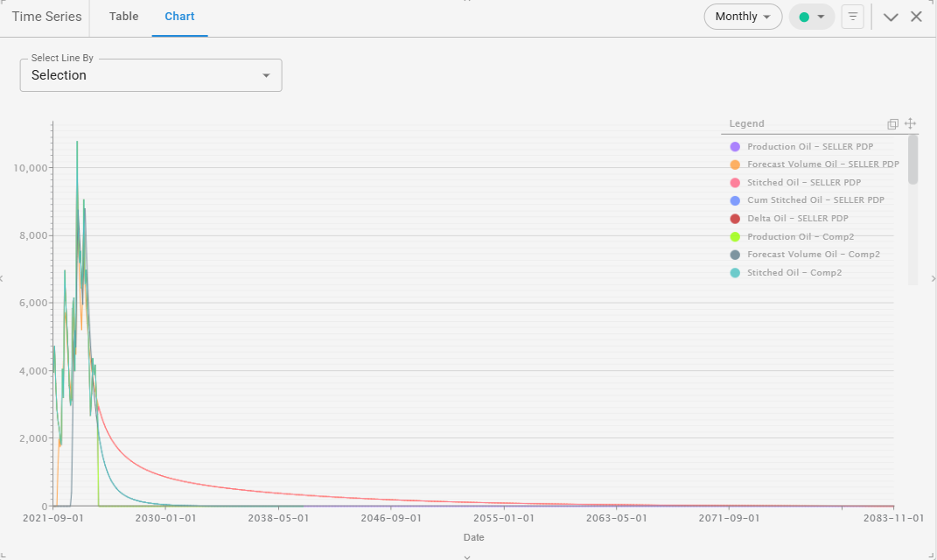This screenshot has height=560, width=937.
Task: Select the Chart tab
Action: tap(179, 17)
